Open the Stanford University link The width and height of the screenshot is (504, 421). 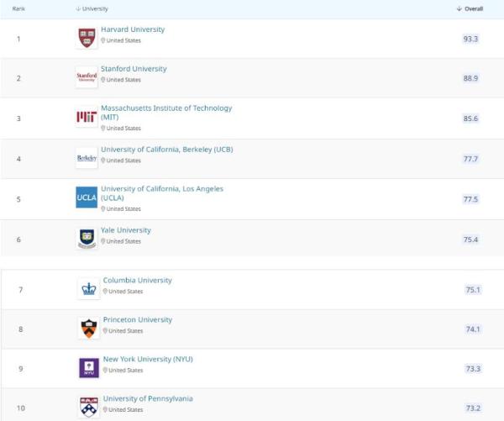[134, 69]
